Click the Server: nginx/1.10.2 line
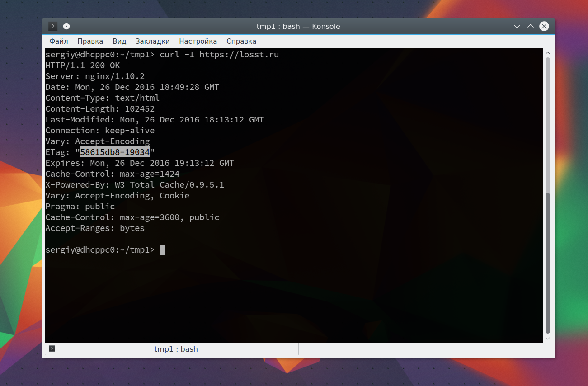This screenshot has height=386, width=588. (95, 76)
